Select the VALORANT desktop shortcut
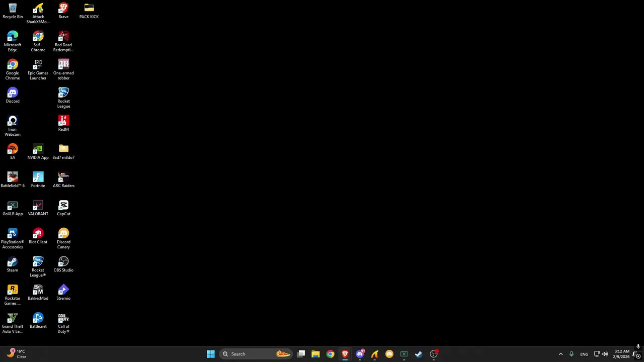Viewport: 644px width, 362px height. click(38, 208)
